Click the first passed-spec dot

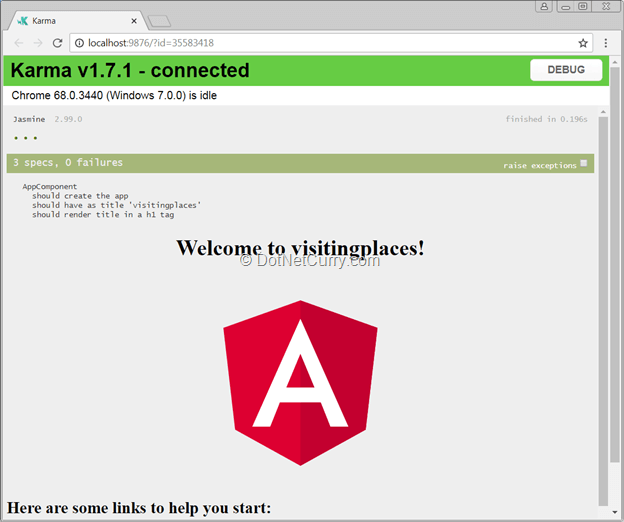16,138
